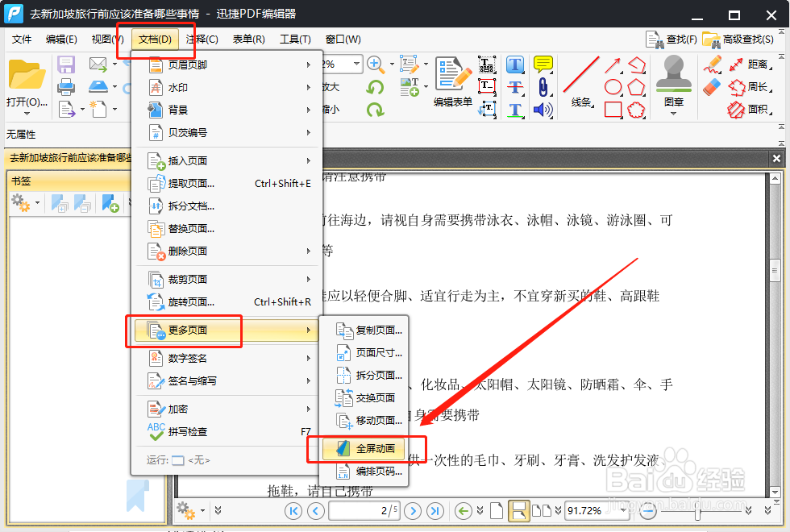
Task: Click the print icon
Action: tap(66, 87)
